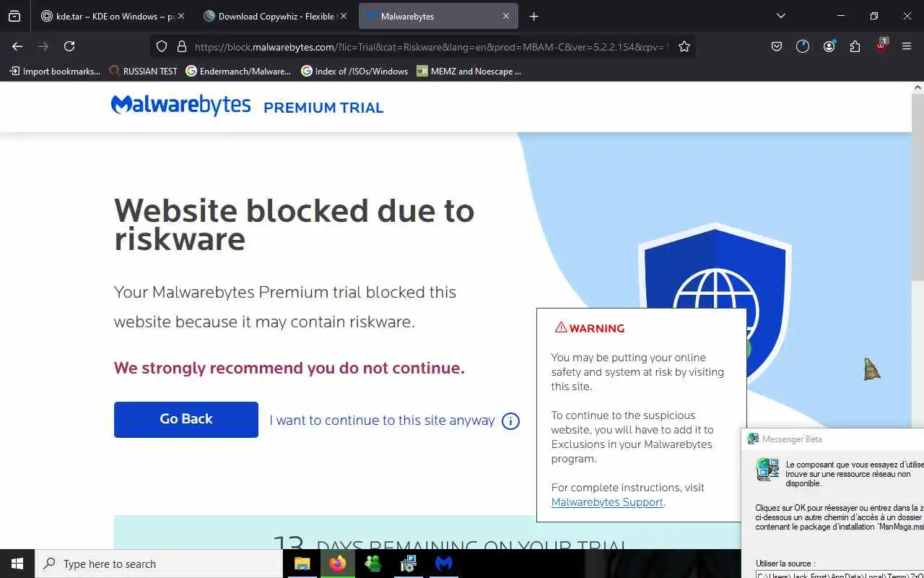Open installer icon in taskbar
Screen dimensions: 924x578
tap(409, 564)
